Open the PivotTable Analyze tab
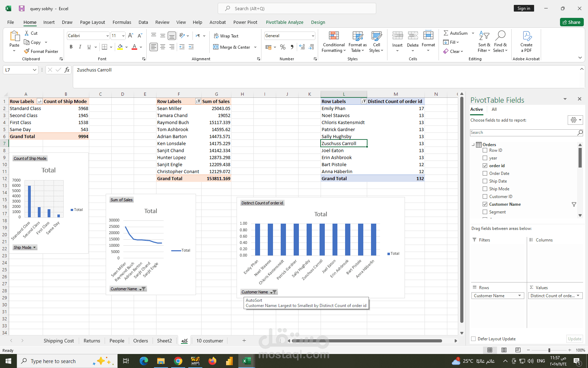 tap(285, 22)
